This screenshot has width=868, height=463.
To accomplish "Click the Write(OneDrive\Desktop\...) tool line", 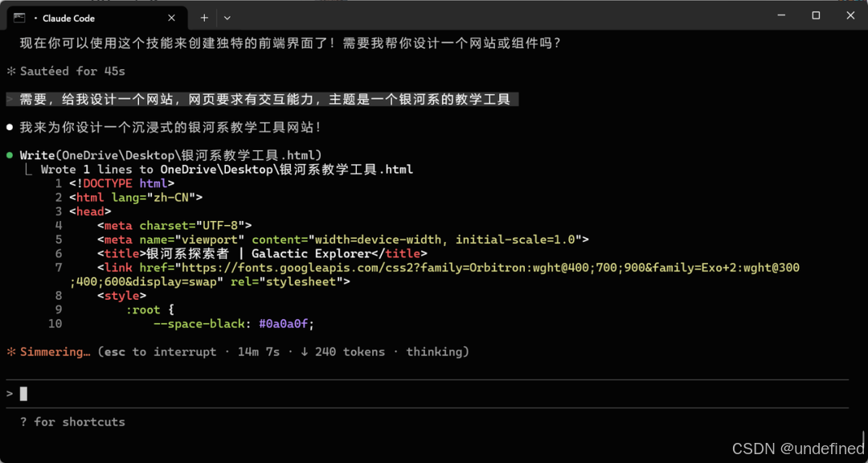I will pyautogui.click(x=171, y=155).
